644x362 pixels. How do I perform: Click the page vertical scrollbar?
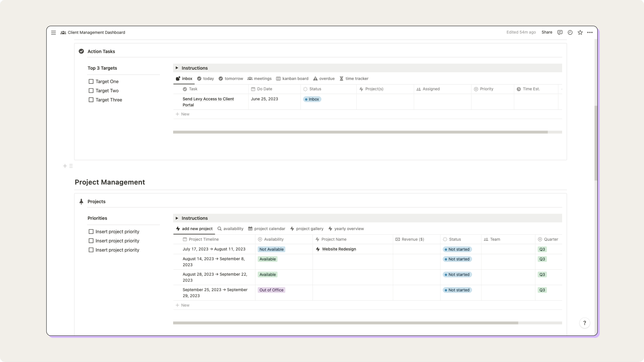coord(596,143)
